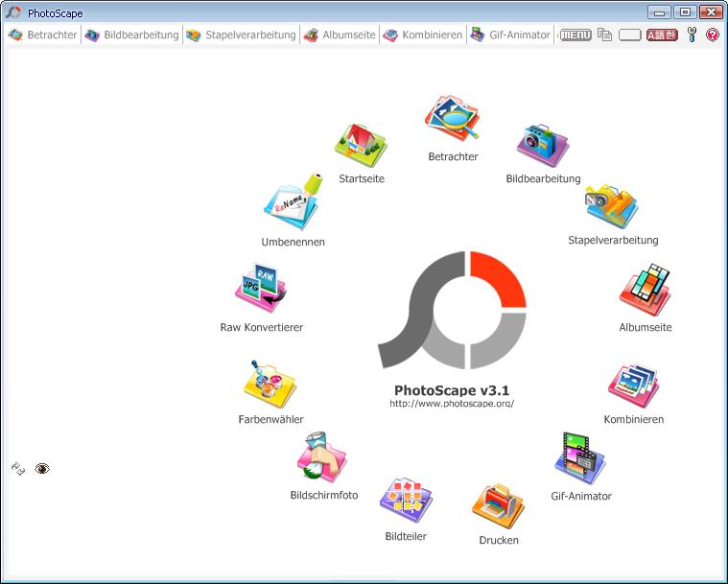
Task: Go to the Kombinieren toolbar tab
Action: 422,35
